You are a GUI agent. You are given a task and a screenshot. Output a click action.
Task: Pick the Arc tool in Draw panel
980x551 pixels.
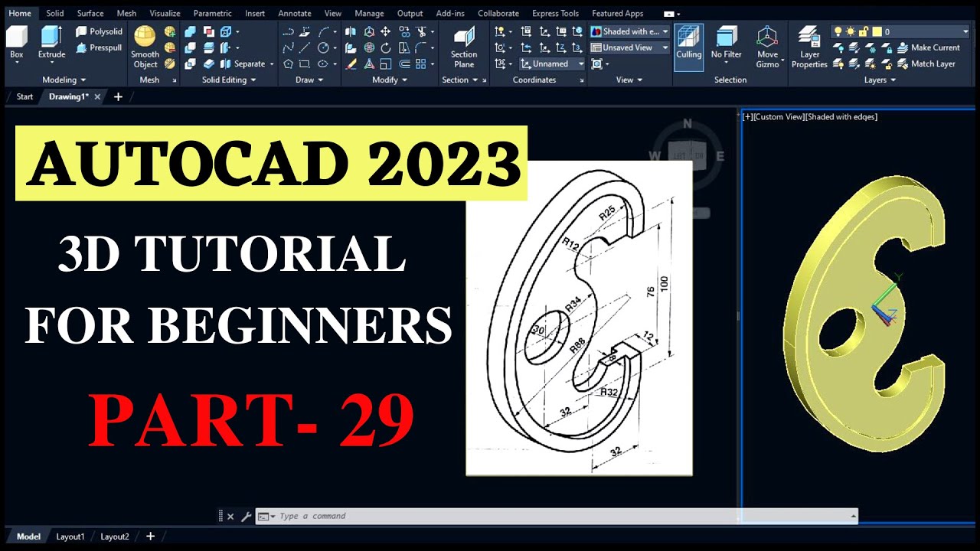(x=323, y=31)
